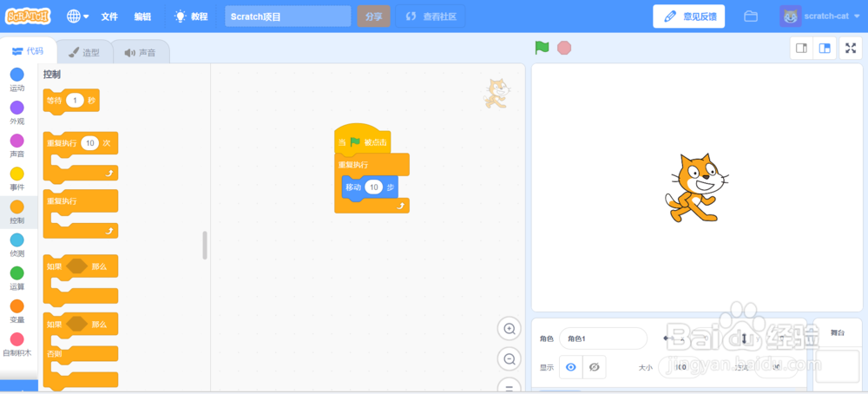Image resolution: width=868 pixels, height=394 pixels.
Task: Click the 10 steps value in 移动 block
Action: pos(374,187)
